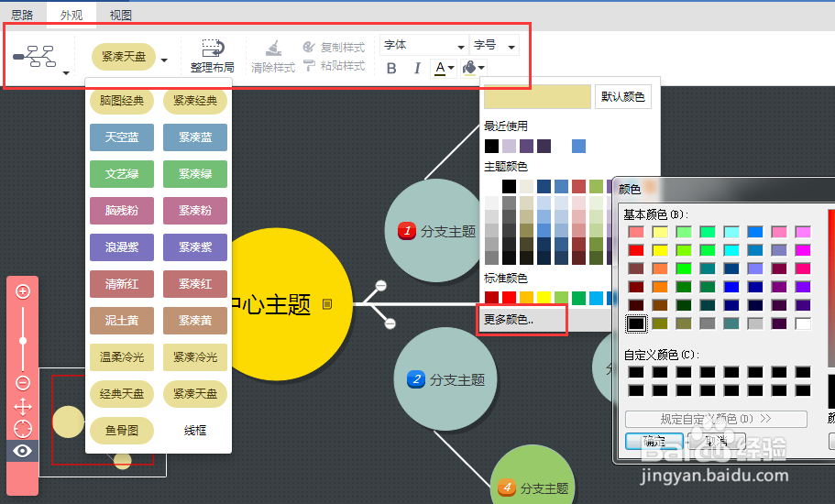Screen dimensions: 835x504
Task: Click the note icon on central topic
Action: [x=327, y=304]
